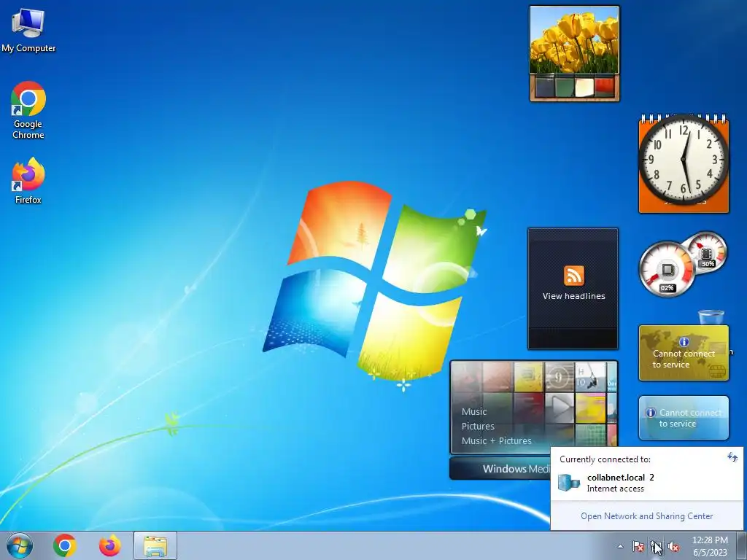
Task: Click the tulips slideshow picture
Action: tap(575, 40)
